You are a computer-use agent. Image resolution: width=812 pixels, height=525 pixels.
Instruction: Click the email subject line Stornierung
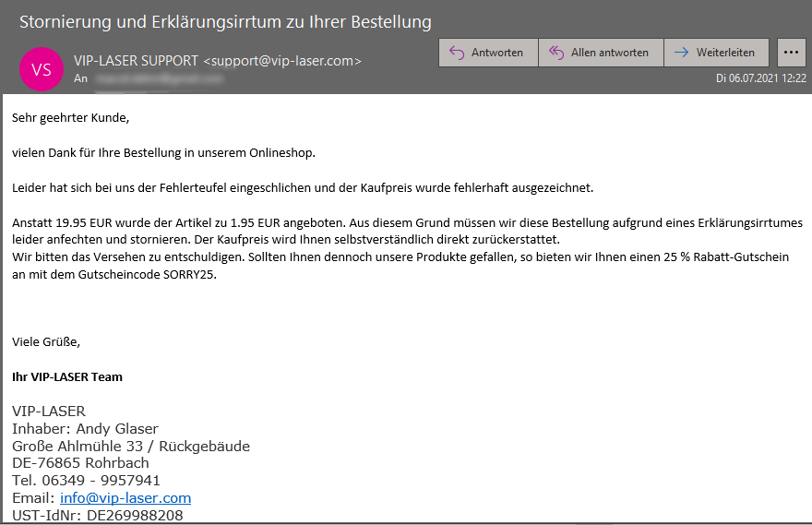point(225,21)
